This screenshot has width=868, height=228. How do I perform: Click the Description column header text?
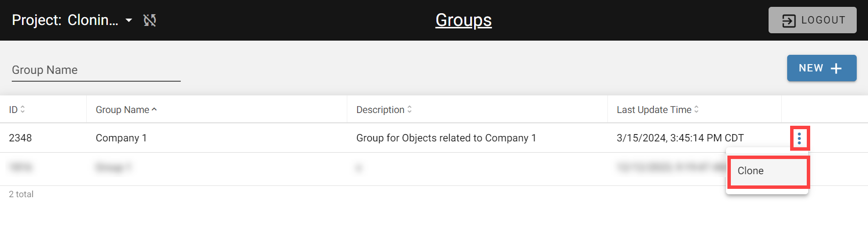tap(380, 110)
